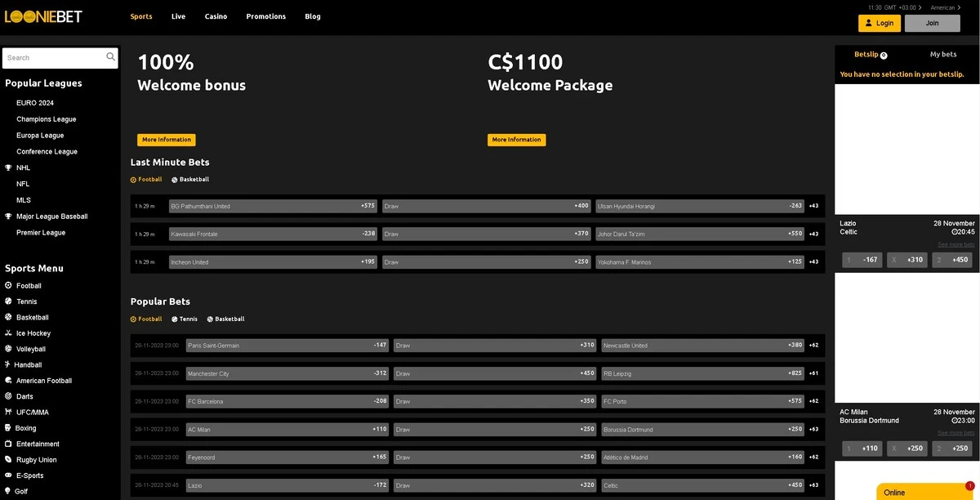
Task: Select the Entertainment TV icon
Action: click(8, 444)
